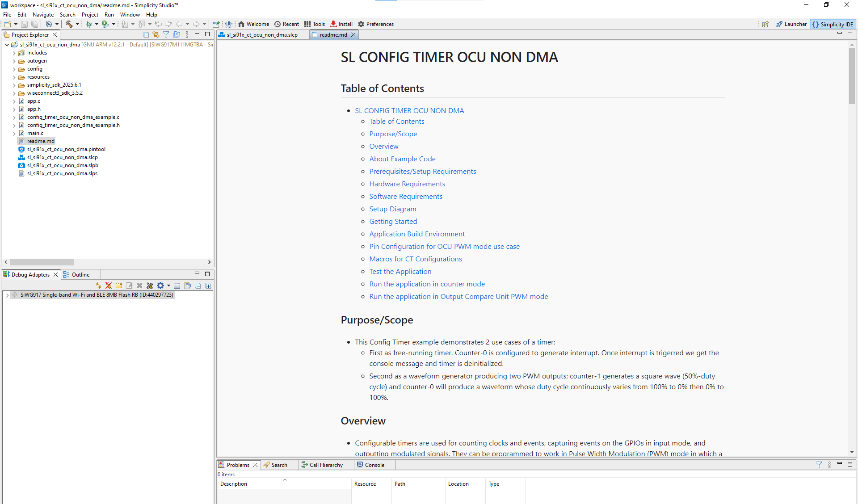Toggle the Filters icon in Project Explorer
This screenshot has width=858, height=504.
pyautogui.click(x=166, y=34)
